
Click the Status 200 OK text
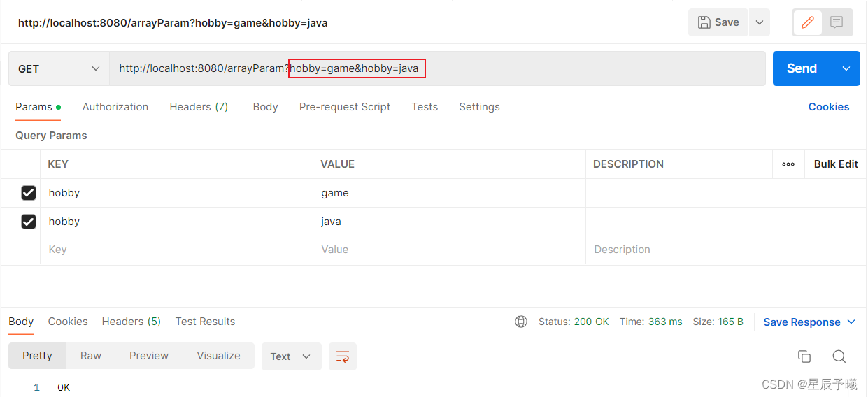[574, 322]
